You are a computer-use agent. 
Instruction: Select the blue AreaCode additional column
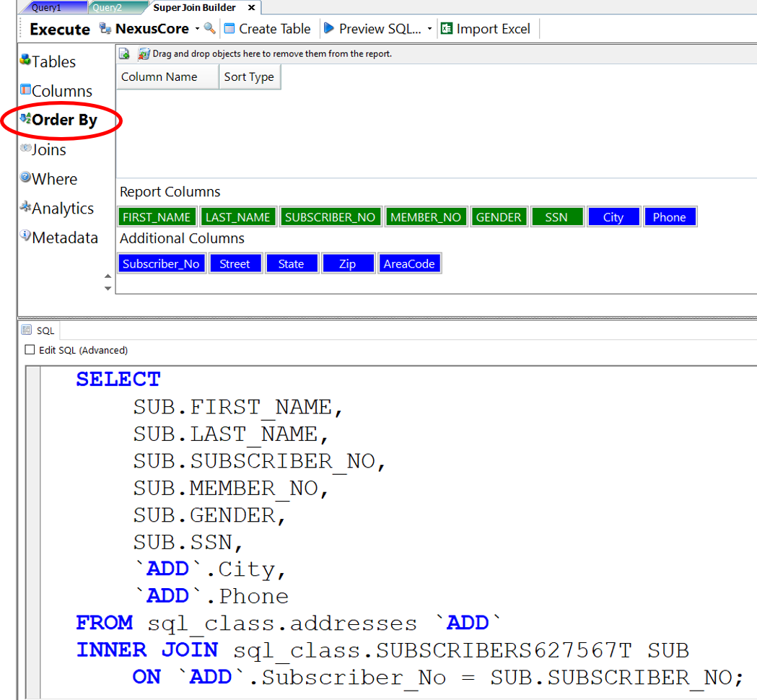(409, 264)
